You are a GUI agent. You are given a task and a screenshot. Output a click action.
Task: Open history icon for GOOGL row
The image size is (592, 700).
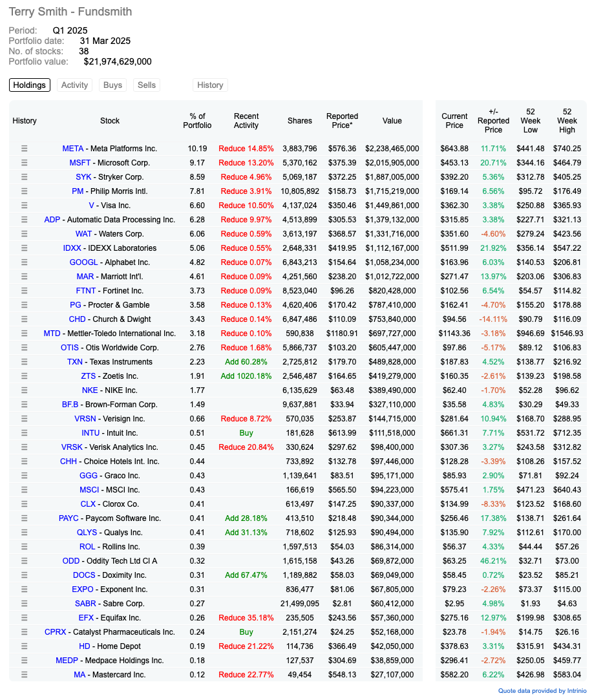(x=24, y=262)
